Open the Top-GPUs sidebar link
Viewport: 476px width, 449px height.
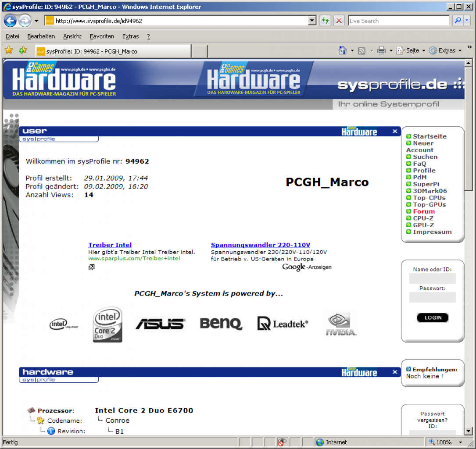pyautogui.click(x=429, y=204)
